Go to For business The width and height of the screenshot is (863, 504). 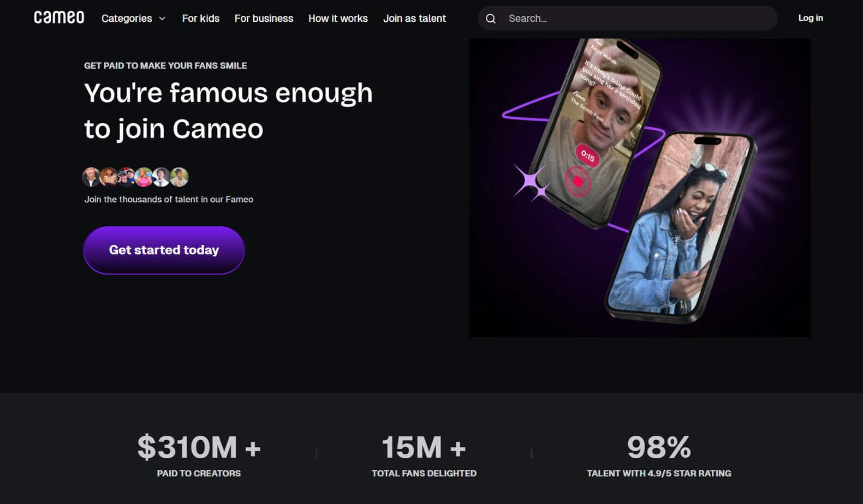[x=264, y=19]
